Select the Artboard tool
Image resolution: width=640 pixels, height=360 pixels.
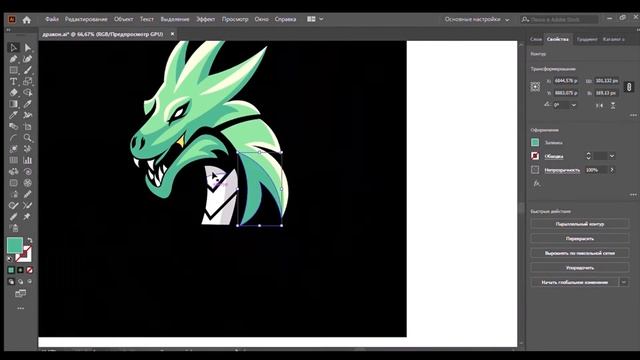pyautogui.click(x=27, y=127)
